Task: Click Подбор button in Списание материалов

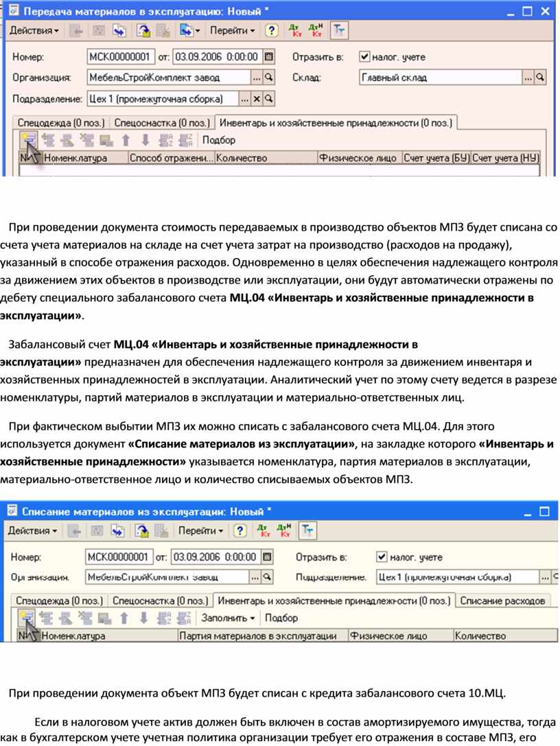Action: 281,618
